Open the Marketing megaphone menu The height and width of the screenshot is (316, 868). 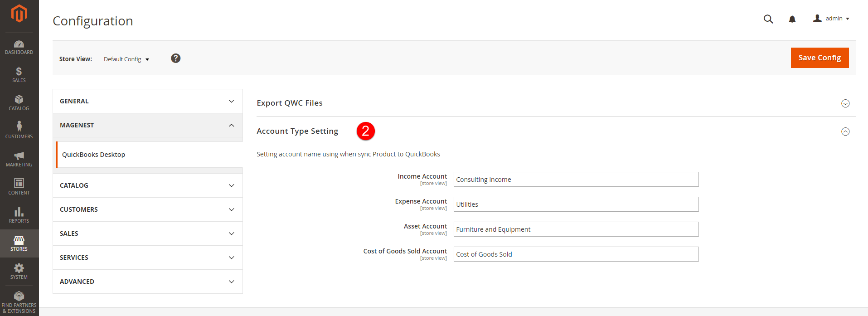tap(19, 159)
